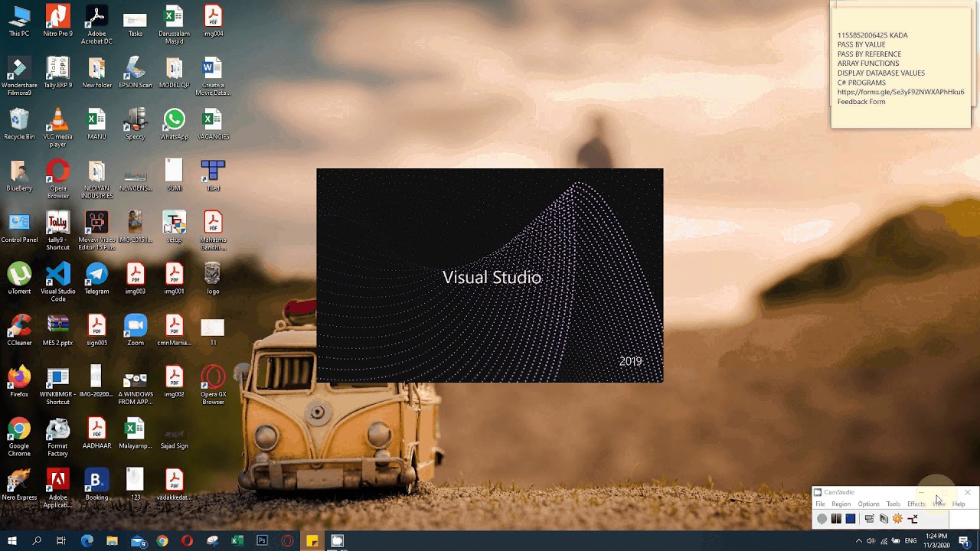Pause recording in the CamStudio toolbar
980x551 pixels.
(836, 519)
